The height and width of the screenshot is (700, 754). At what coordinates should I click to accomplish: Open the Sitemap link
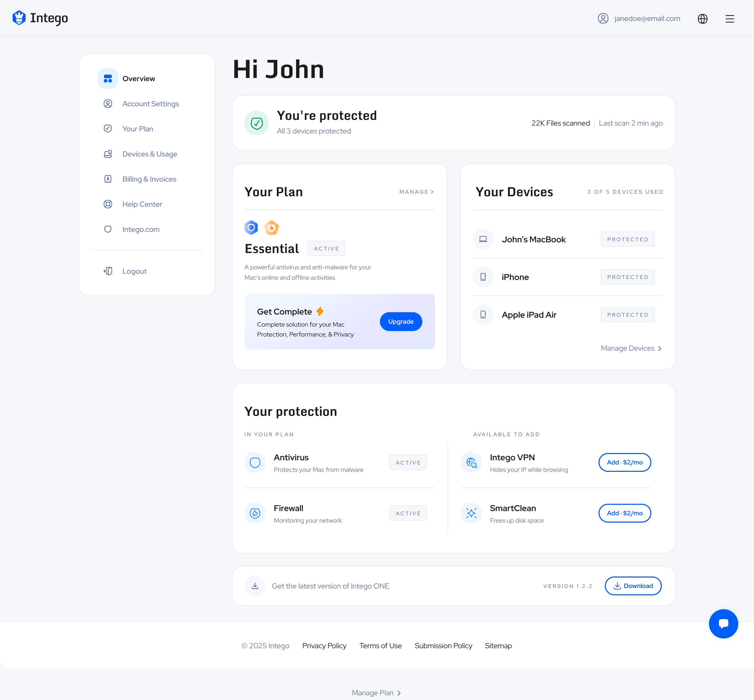(498, 646)
